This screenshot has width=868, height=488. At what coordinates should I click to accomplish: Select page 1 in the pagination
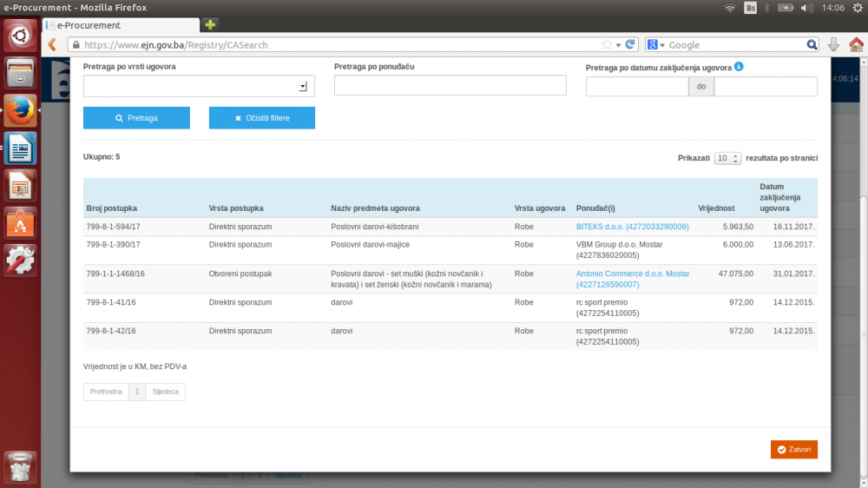[137, 392]
